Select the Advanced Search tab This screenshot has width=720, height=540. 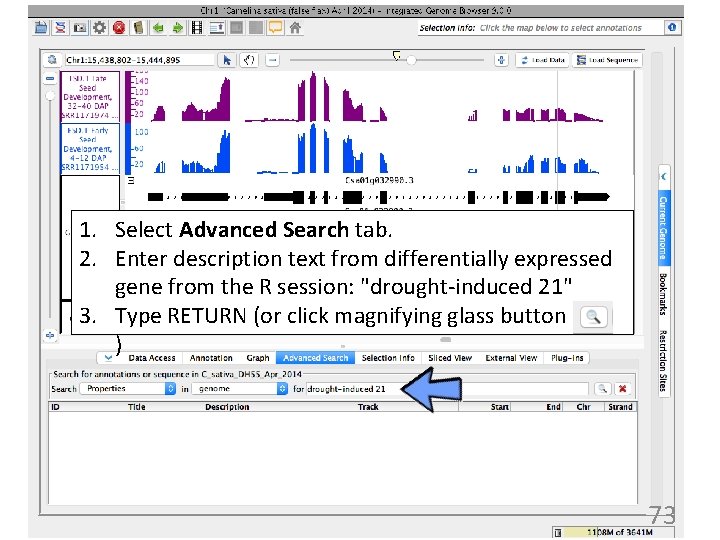coord(315,358)
